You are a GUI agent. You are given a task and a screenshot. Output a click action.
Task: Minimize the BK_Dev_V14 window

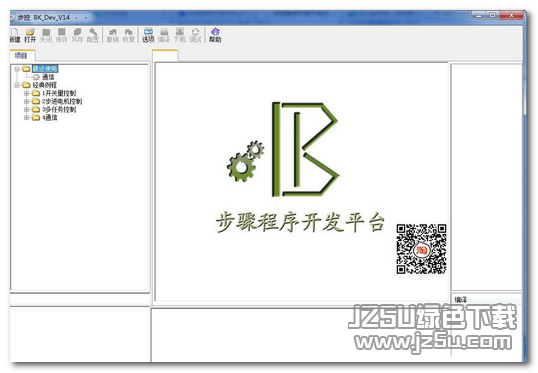(479, 15)
